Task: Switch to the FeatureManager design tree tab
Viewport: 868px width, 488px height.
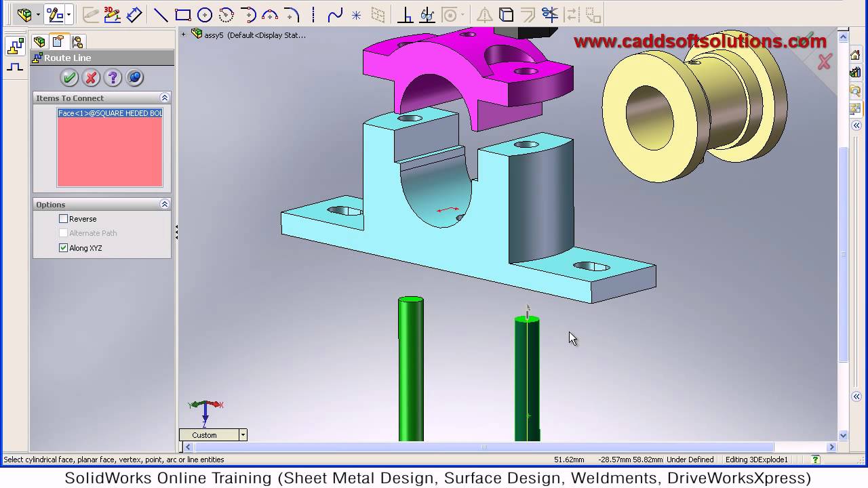Action: tap(39, 42)
